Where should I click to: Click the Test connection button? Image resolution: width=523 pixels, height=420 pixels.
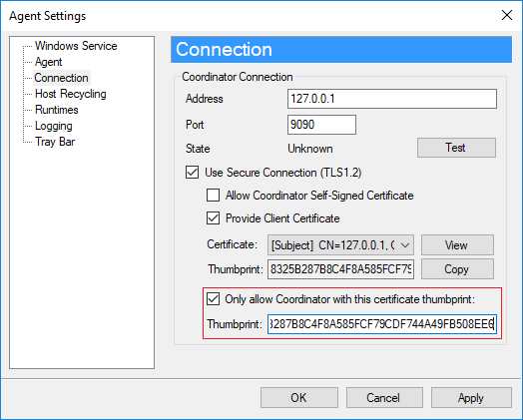tap(456, 148)
